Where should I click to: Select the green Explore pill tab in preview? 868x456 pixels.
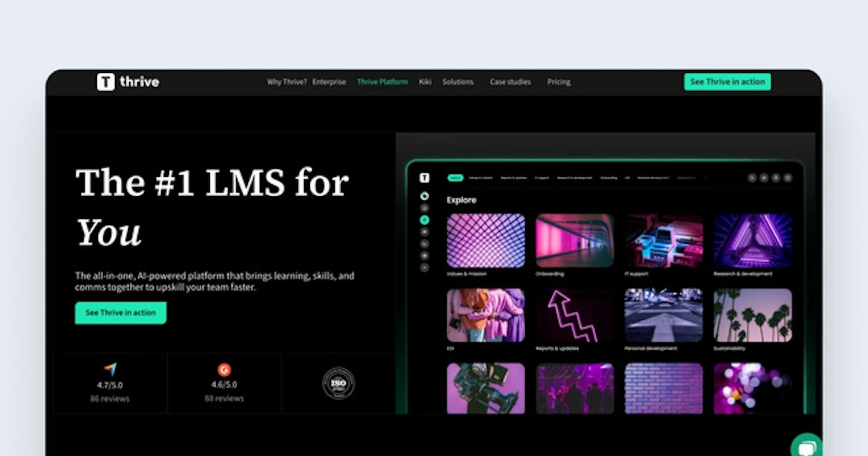(455, 178)
